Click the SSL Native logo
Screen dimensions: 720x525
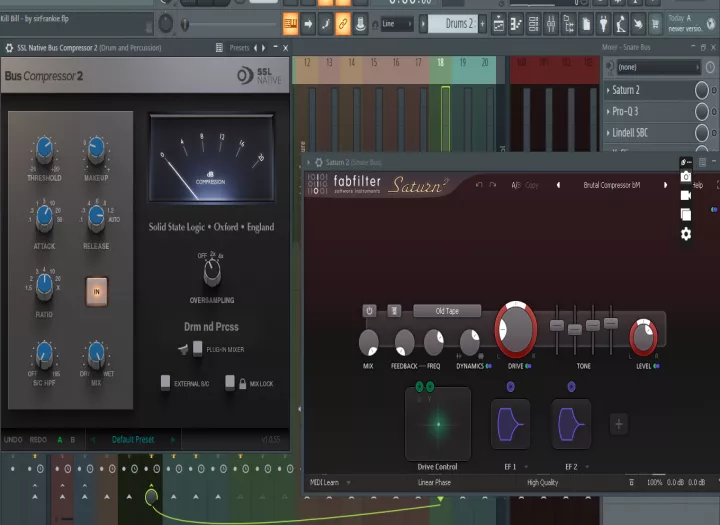pyautogui.click(x=259, y=76)
